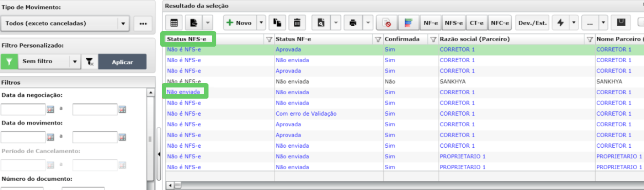Click ellipsis button beside Tipo de Movimento
644x190 pixels.
(x=143, y=23)
